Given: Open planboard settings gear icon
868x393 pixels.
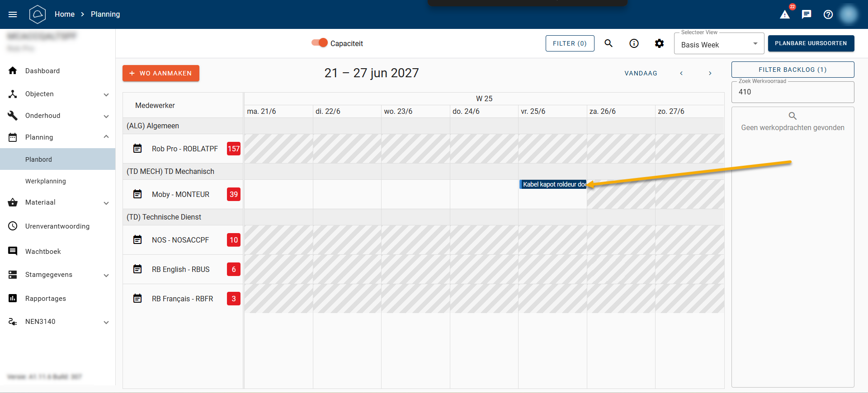Looking at the screenshot, I should 659,43.
